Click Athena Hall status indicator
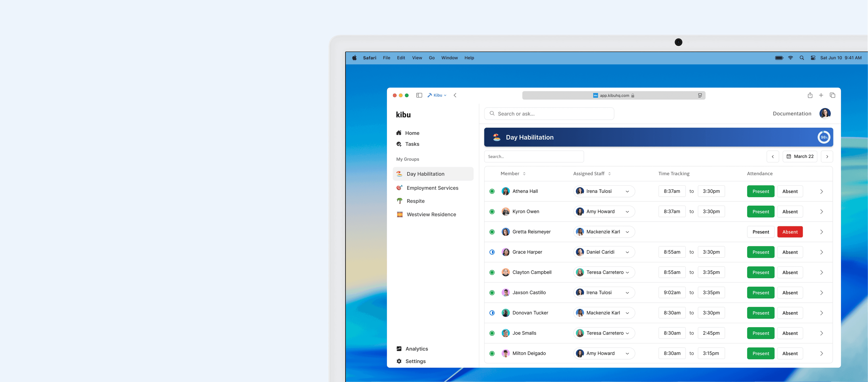This screenshot has width=868, height=382. click(x=492, y=191)
